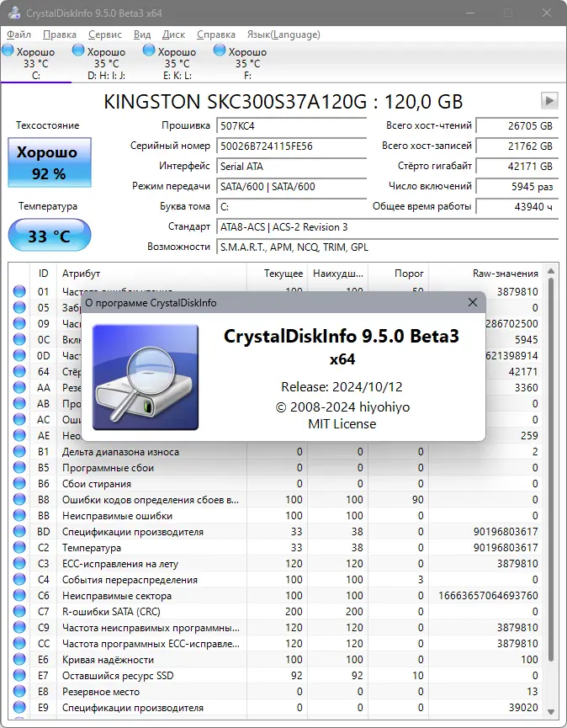Viewport: 567px width, 728px height.
Task: Open the Язык(Language) menu
Action: pyautogui.click(x=283, y=35)
